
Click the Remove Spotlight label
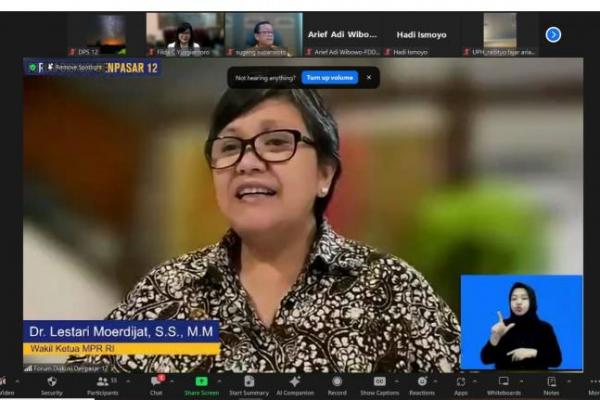(x=78, y=68)
